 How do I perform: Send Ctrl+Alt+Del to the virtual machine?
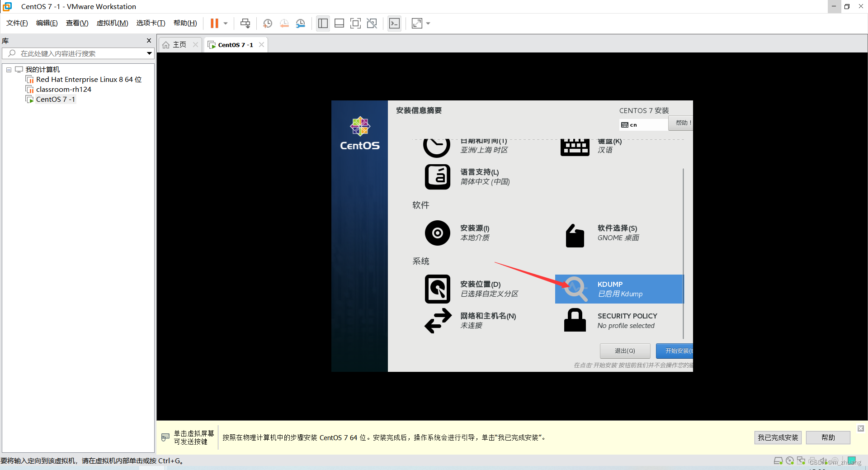coord(245,23)
